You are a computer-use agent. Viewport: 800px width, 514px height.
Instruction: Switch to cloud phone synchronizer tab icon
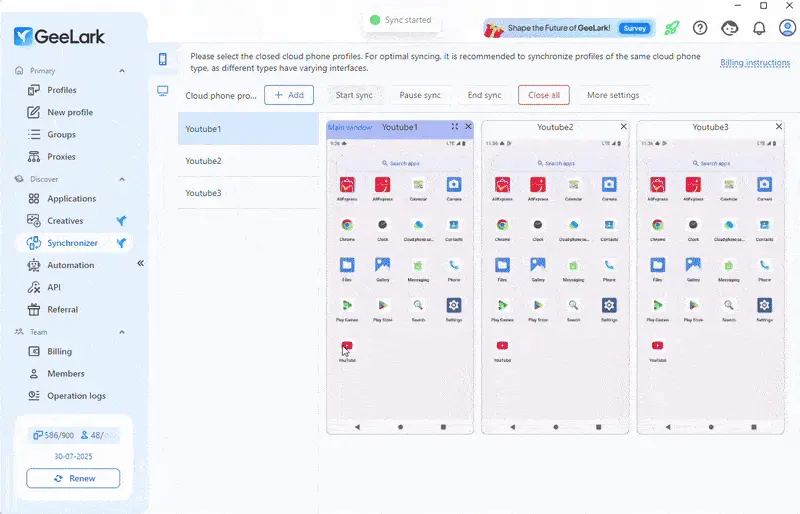pos(162,59)
